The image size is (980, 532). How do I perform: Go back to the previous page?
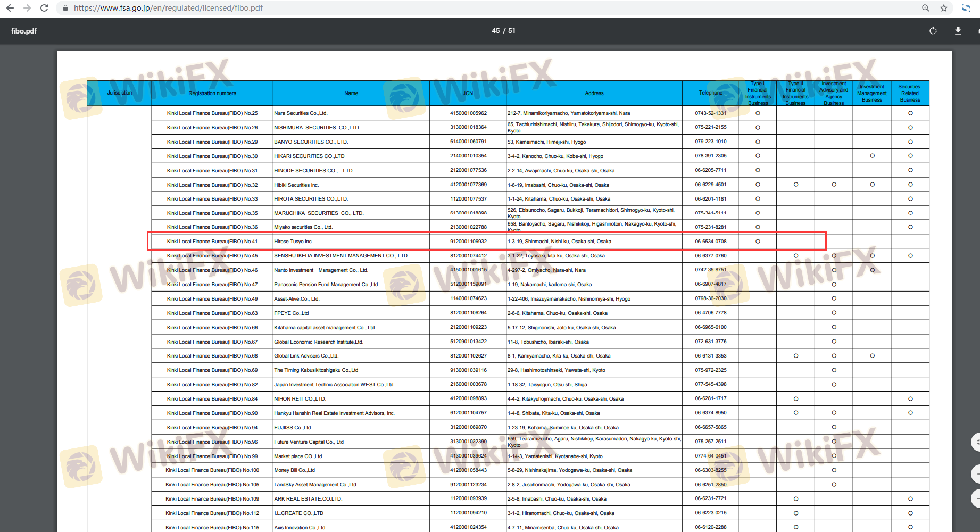coord(10,8)
